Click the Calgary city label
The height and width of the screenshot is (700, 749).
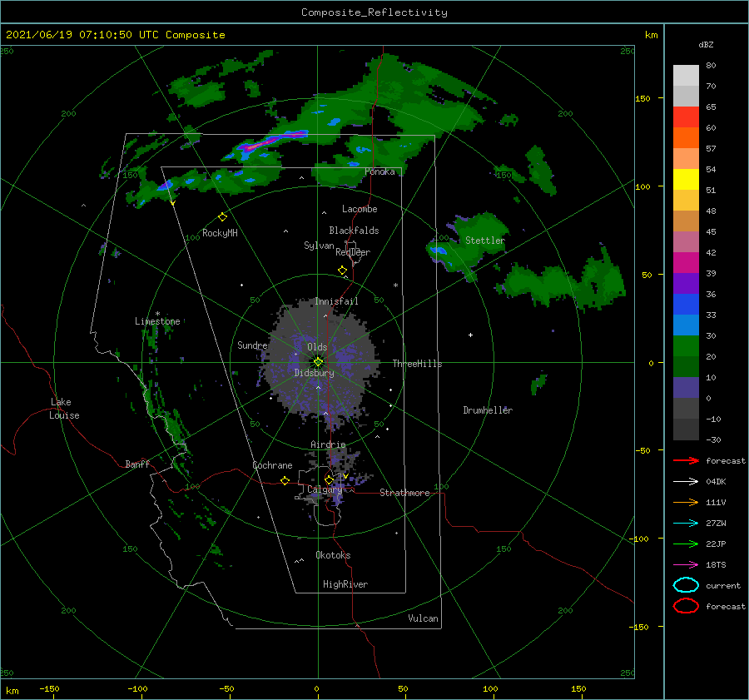[325, 489]
